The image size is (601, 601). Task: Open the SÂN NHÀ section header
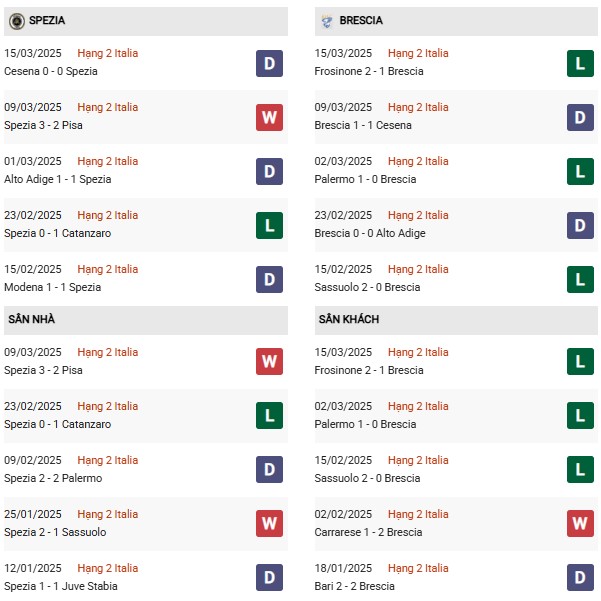tap(146, 320)
